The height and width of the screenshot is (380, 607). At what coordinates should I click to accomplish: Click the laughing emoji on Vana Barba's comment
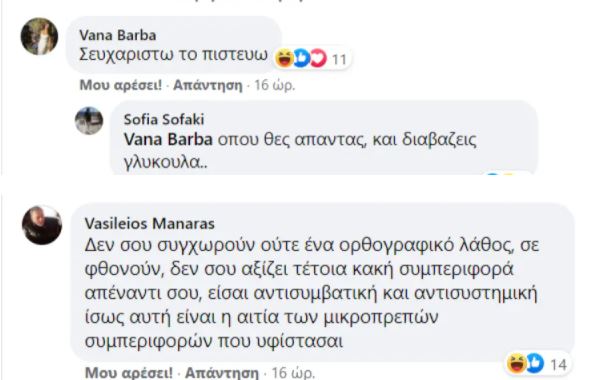pos(284,58)
